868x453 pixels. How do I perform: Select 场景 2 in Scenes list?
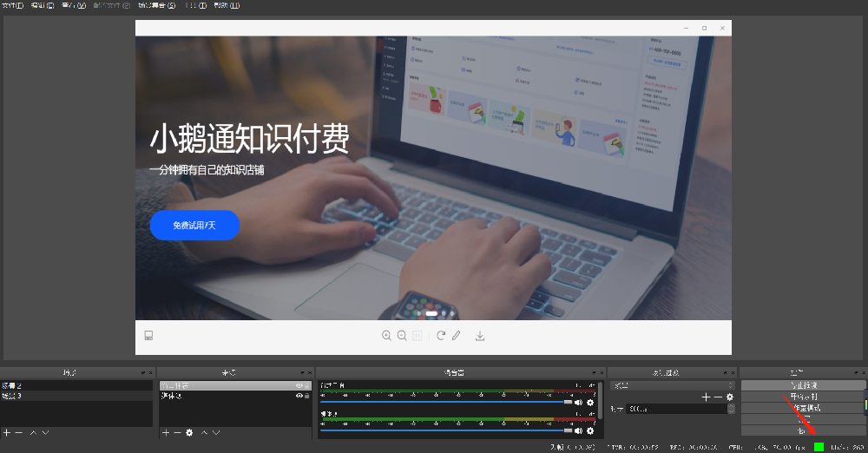point(76,385)
